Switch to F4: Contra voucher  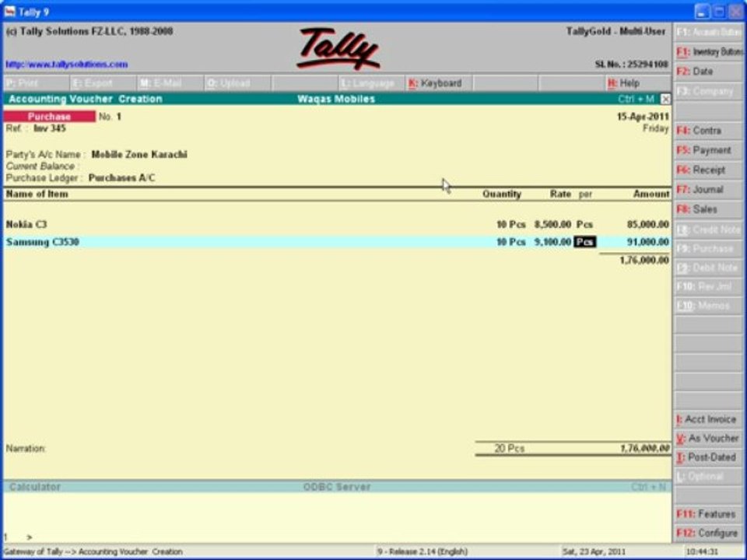(x=708, y=131)
